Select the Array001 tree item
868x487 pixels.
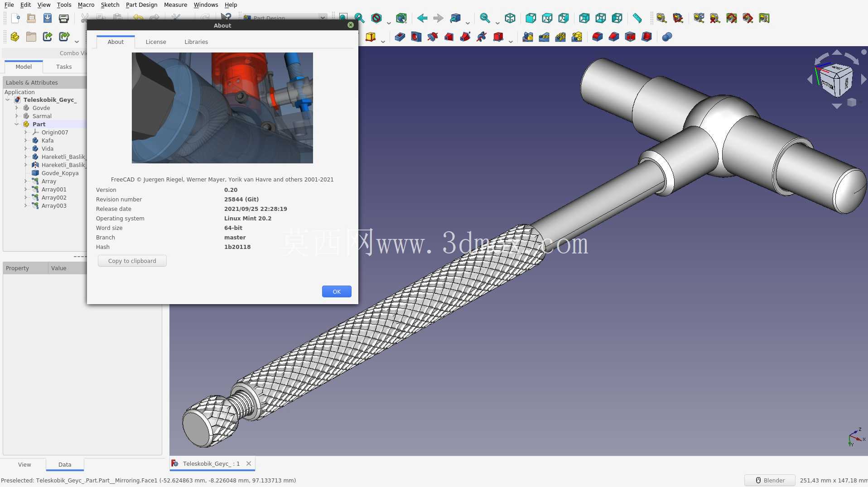click(x=54, y=189)
